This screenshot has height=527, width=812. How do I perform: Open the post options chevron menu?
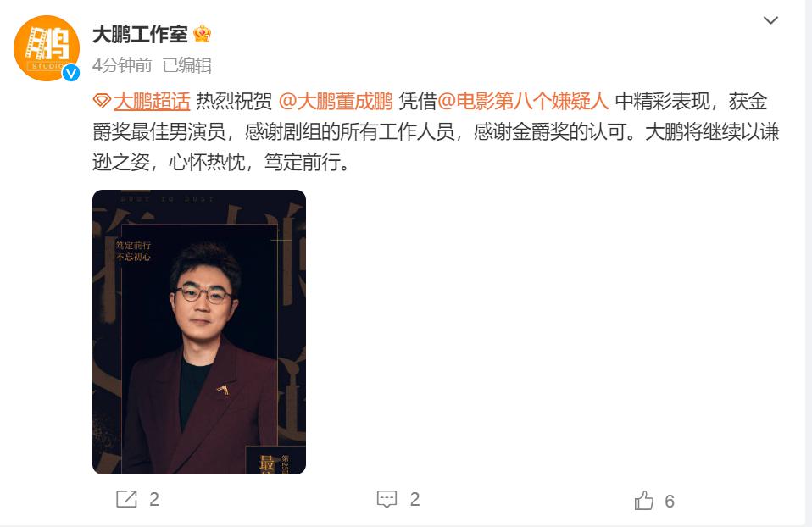click(770, 20)
